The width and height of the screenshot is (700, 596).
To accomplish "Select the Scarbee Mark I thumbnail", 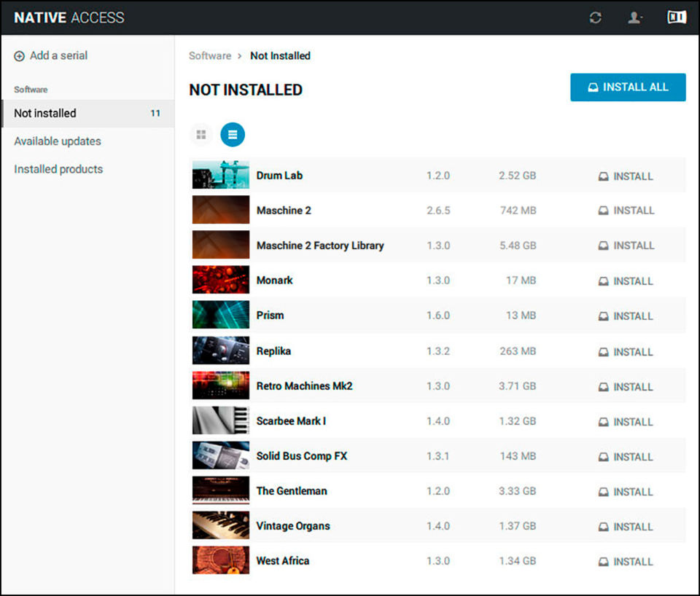I will pyautogui.click(x=220, y=421).
